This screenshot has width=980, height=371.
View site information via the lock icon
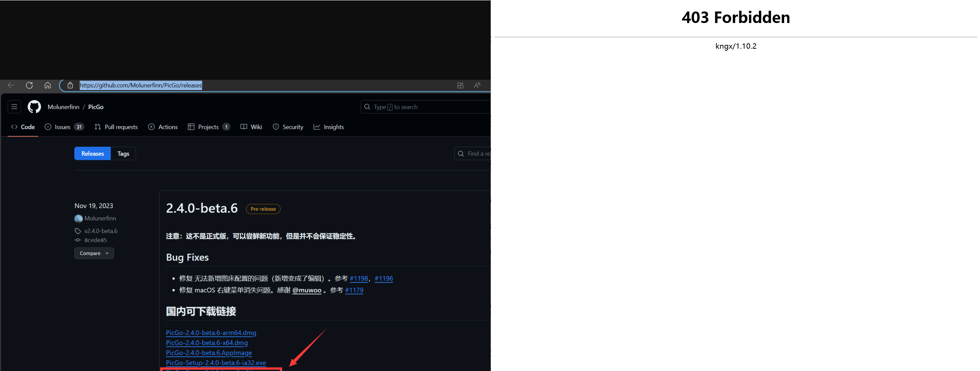click(x=70, y=85)
